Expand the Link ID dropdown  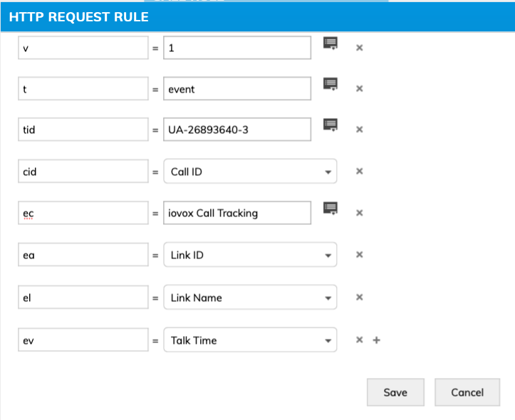coord(250,255)
